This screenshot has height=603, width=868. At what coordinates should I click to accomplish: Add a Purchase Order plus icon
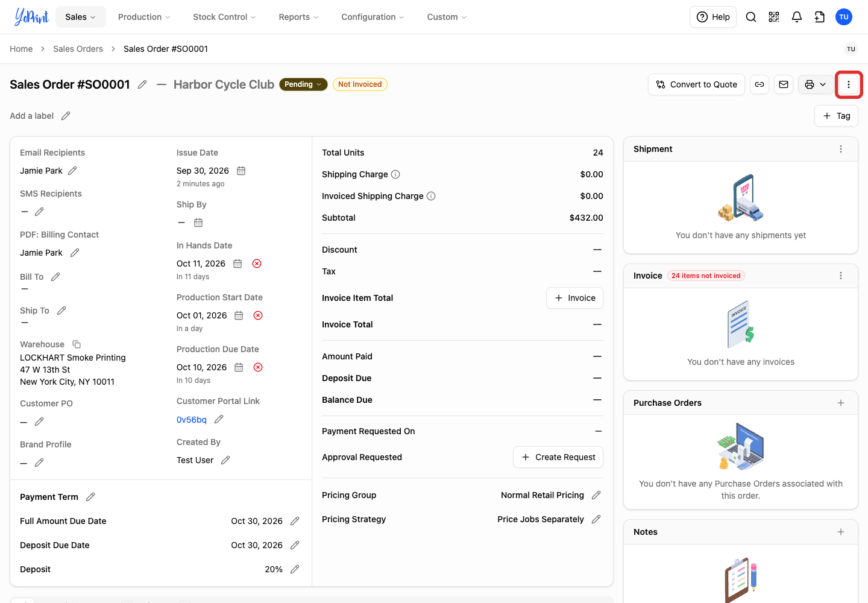tap(841, 403)
